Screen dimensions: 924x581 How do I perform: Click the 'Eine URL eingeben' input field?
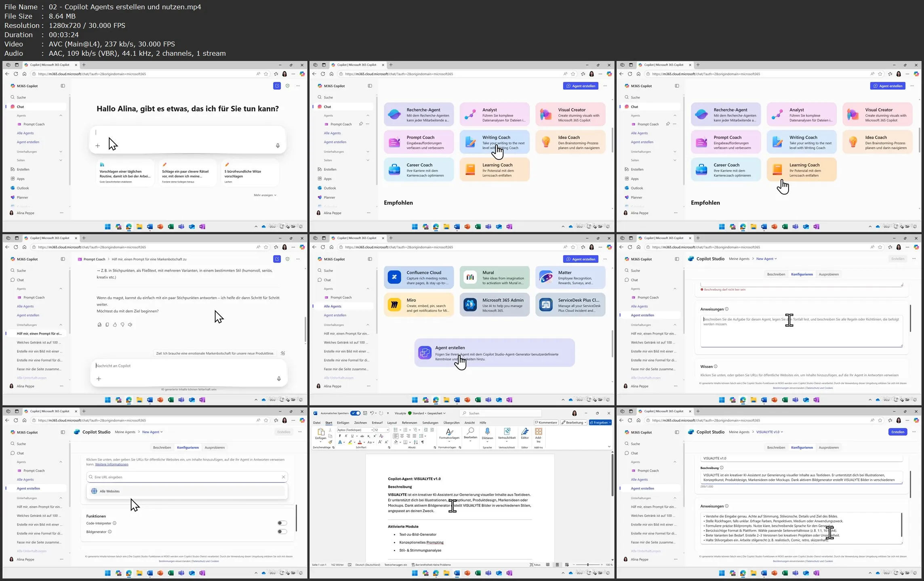(x=187, y=477)
